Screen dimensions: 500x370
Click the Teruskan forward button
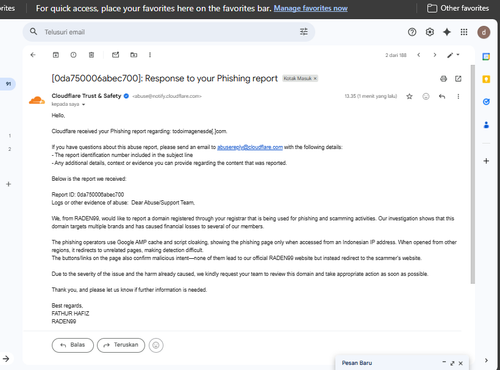[121, 345]
